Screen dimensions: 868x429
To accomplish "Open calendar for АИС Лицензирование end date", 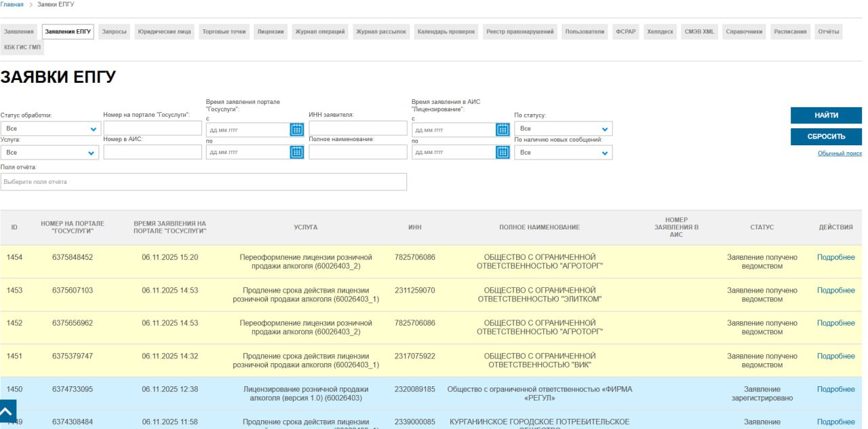I will [502, 152].
